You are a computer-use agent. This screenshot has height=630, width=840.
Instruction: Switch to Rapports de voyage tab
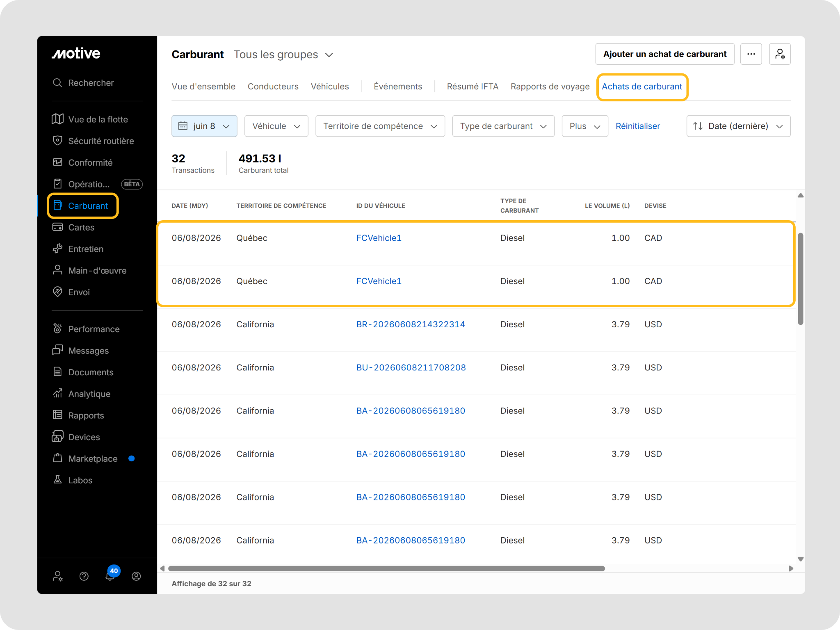[x=550, y=87]
